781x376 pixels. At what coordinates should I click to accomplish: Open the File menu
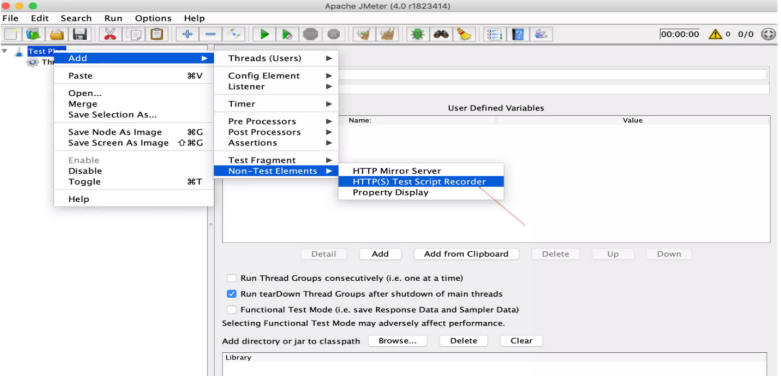pos(10,18)
